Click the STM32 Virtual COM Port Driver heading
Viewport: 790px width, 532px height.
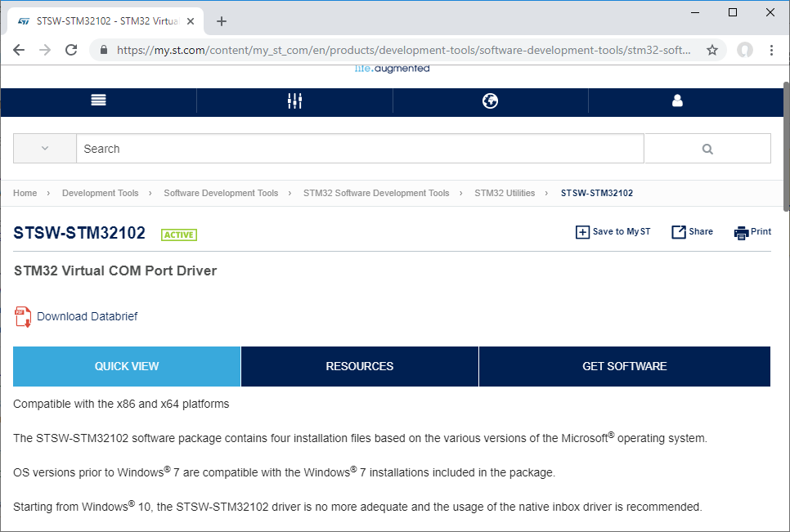[x=115, y=270]
